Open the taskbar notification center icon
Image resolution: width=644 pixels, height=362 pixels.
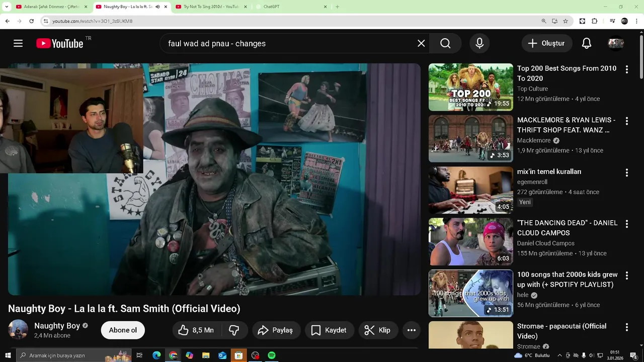(634, 355)
